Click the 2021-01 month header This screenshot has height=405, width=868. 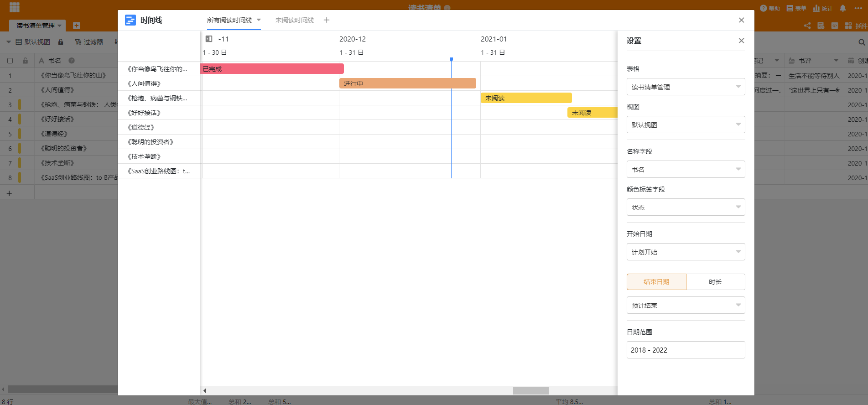click(494, 39)
